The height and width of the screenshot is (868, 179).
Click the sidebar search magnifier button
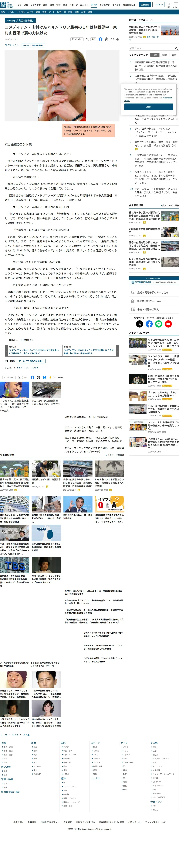pos(176,48)
